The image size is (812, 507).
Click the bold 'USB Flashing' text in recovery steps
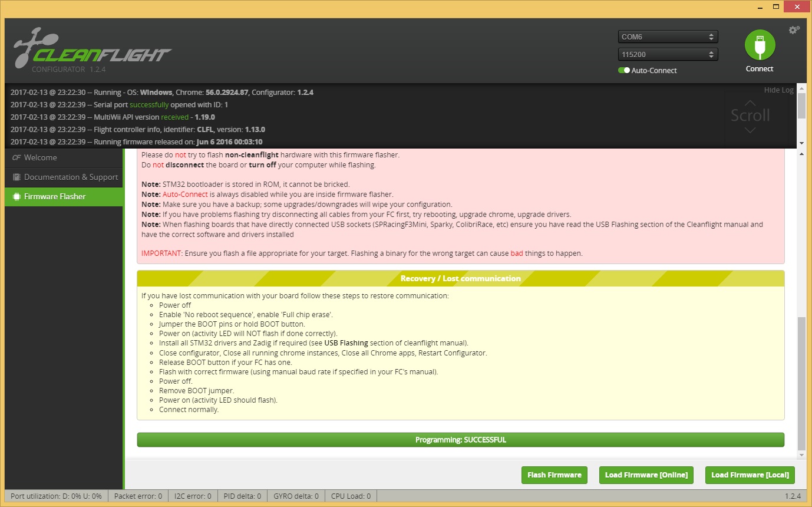coord(346,343)
